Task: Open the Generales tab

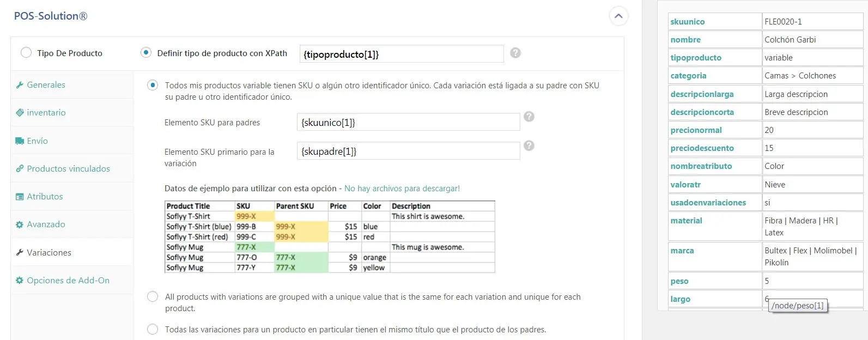Action: click(46, 85)
